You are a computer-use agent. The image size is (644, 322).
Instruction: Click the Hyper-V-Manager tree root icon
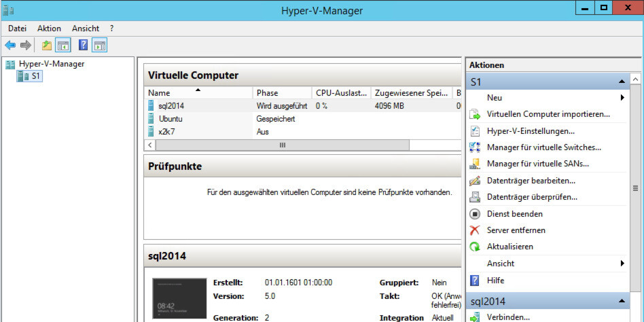click(10, 64)
